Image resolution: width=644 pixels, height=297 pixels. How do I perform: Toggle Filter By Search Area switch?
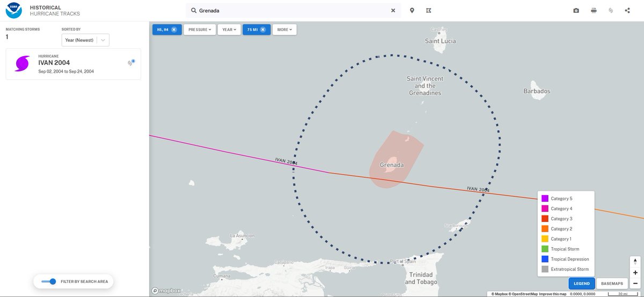click(49, 281)
